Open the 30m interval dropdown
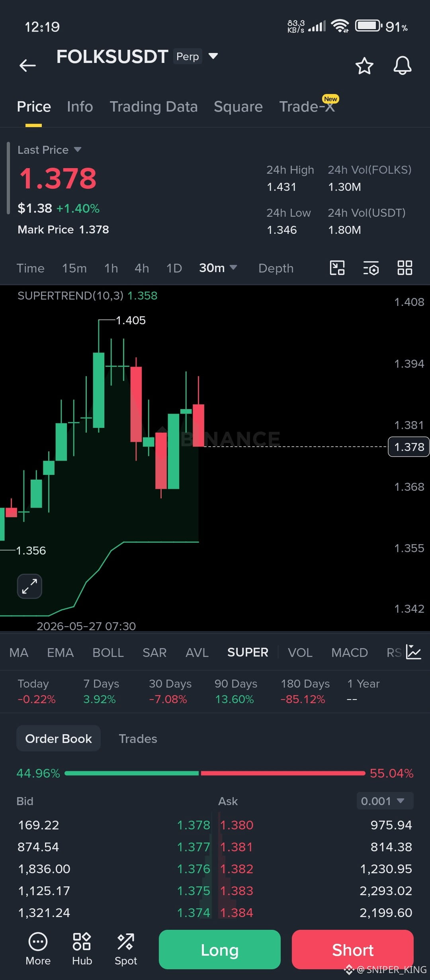The height and width of the screenshot is (980, 430). [x=218, y=268]
